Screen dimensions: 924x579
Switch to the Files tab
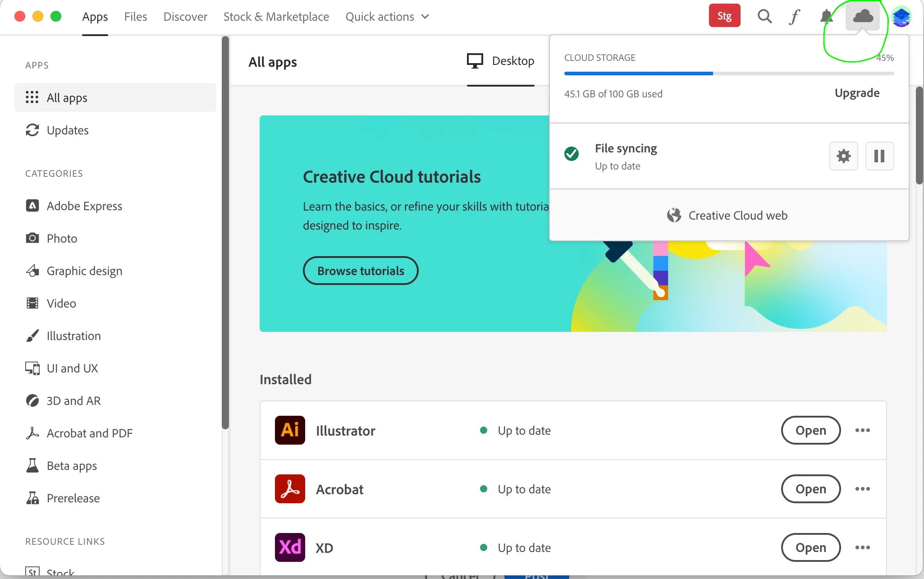click(x=135, y=17)
